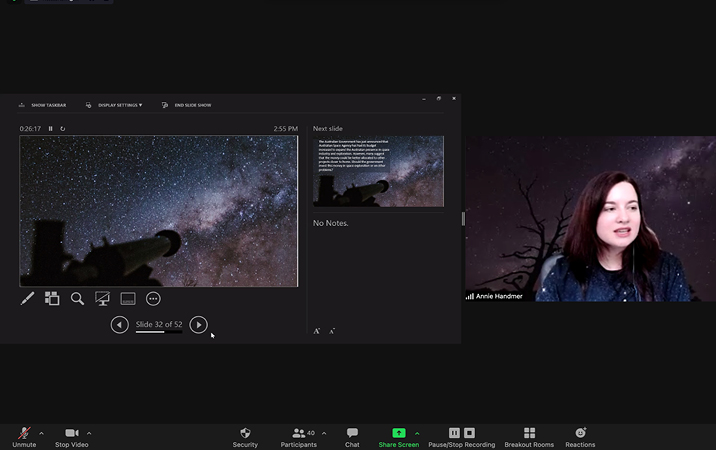The height and width of the screenshot is (450, 716).
Task: Open the See all slides grid
Action: tap(52, 299)
